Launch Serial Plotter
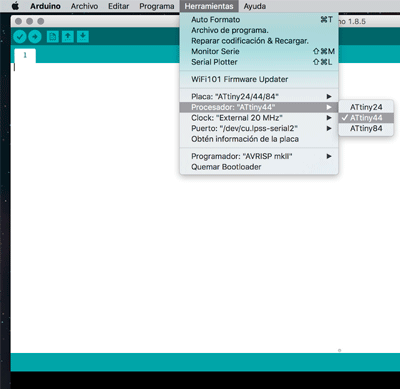Screen dimensions: 400x389 click(x=259, y=62)
